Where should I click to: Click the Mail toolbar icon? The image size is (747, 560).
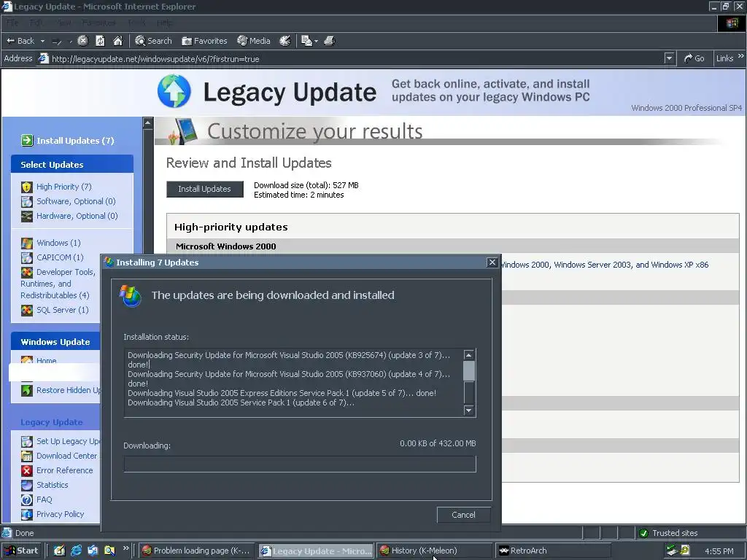click(306, 41)
